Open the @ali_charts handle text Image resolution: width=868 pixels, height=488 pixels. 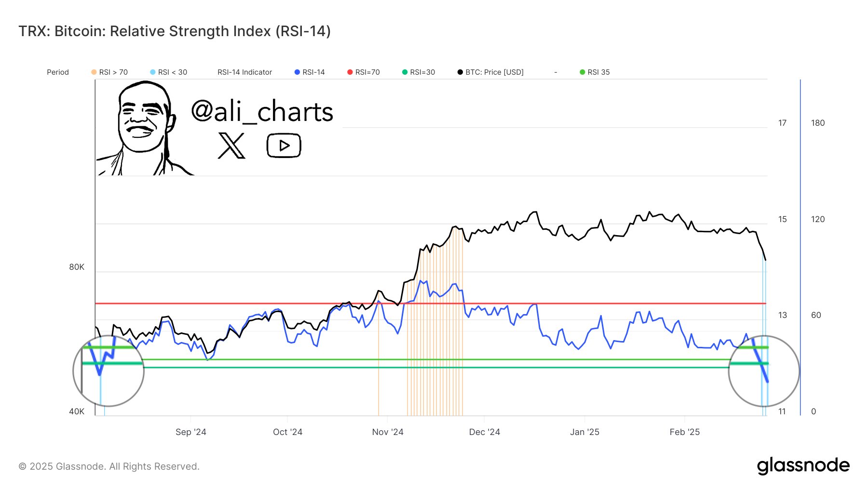tap(262, 112)
